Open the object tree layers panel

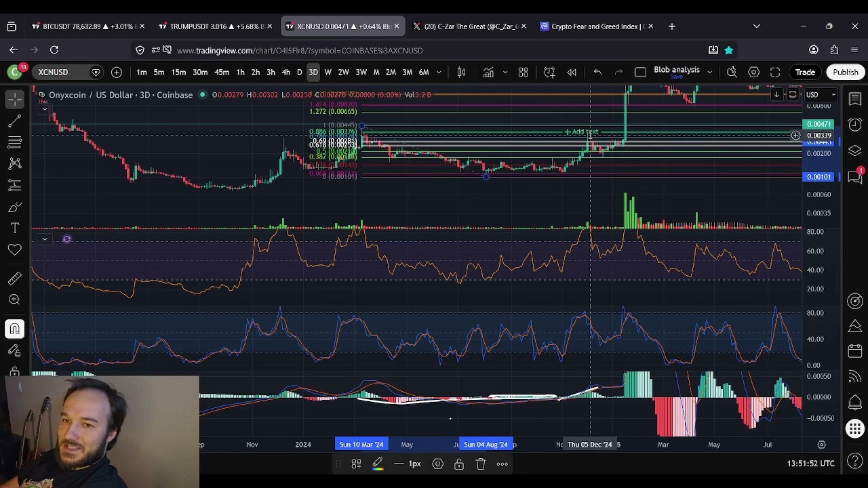tap(855, 150)
